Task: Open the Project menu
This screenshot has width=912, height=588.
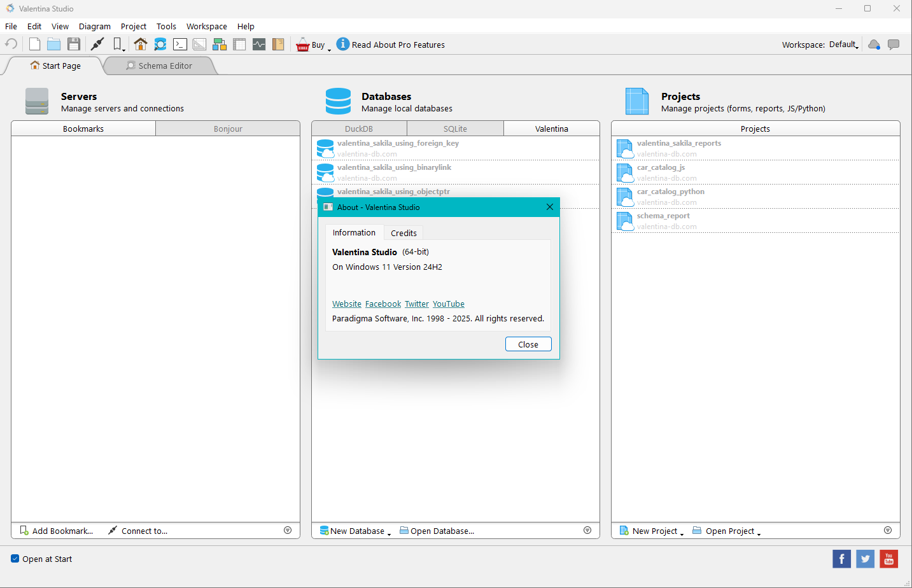Action: point(134,26)
